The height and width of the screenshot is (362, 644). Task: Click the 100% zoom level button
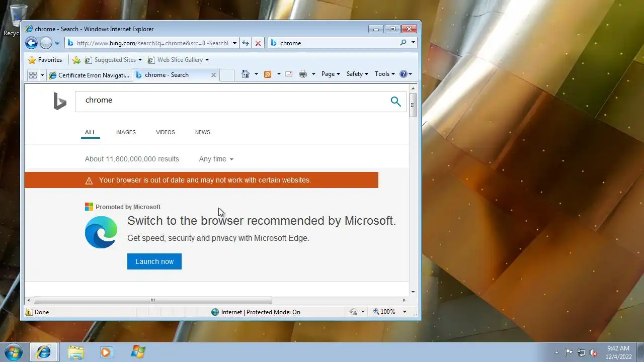click(384, 312)
